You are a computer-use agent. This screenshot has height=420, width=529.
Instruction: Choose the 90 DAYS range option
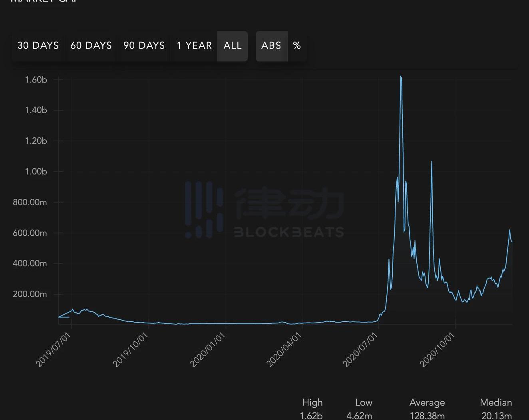coord(144,46)
